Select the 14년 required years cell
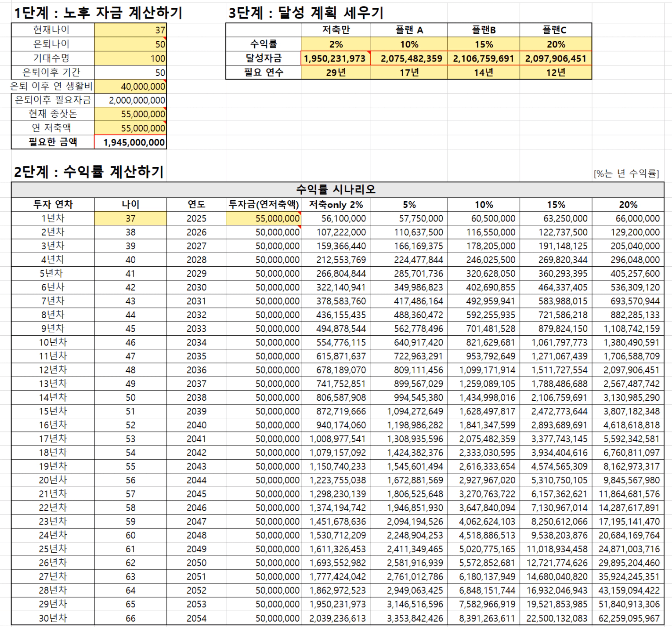The width and height of the screenshot is (672, 627). (x=484, y=72)
